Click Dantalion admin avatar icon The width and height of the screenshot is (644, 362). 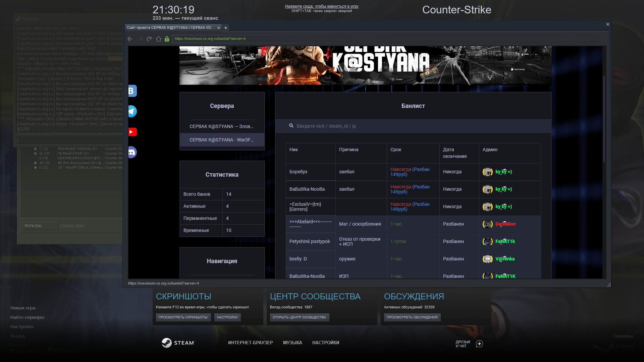pos(487,224)
